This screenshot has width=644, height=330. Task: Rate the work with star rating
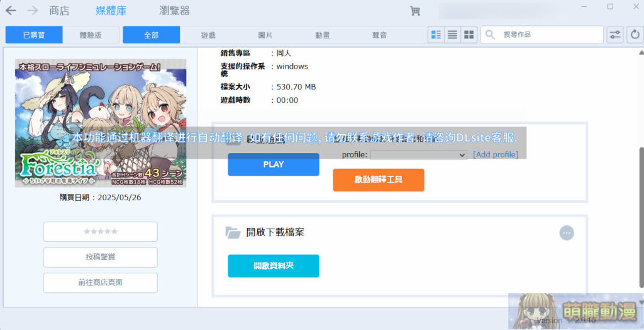pos(101,232)
